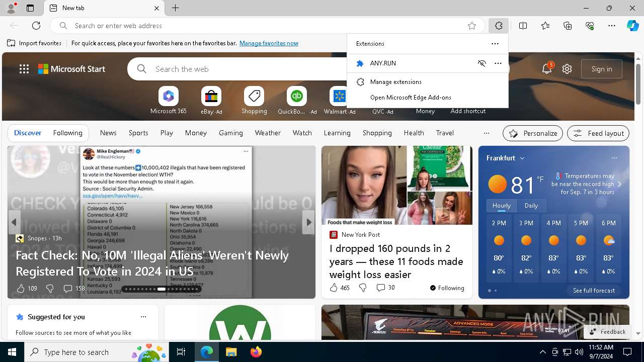This screenshot has height=362, width=644.
Task: Open Walmart shortcut tile
Action: [x=340, y=101]
